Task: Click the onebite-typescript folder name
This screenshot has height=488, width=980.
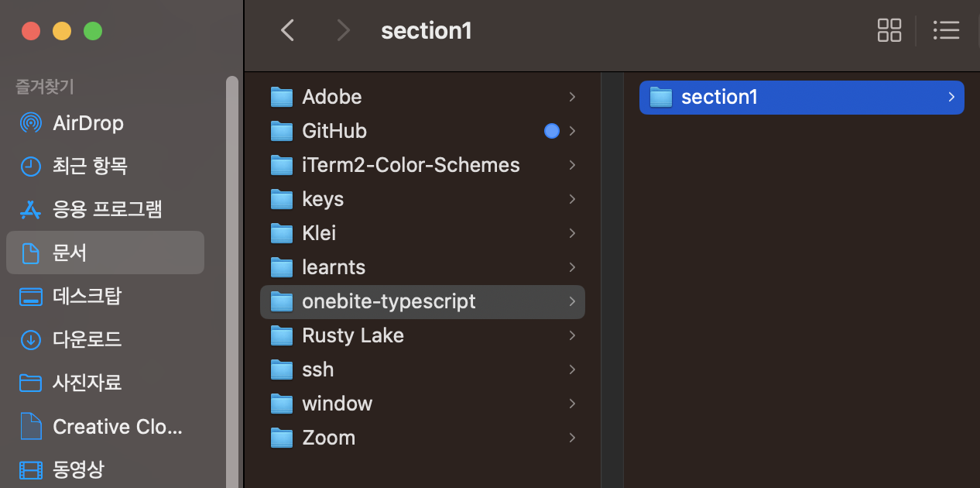Action: click(389, 301)
